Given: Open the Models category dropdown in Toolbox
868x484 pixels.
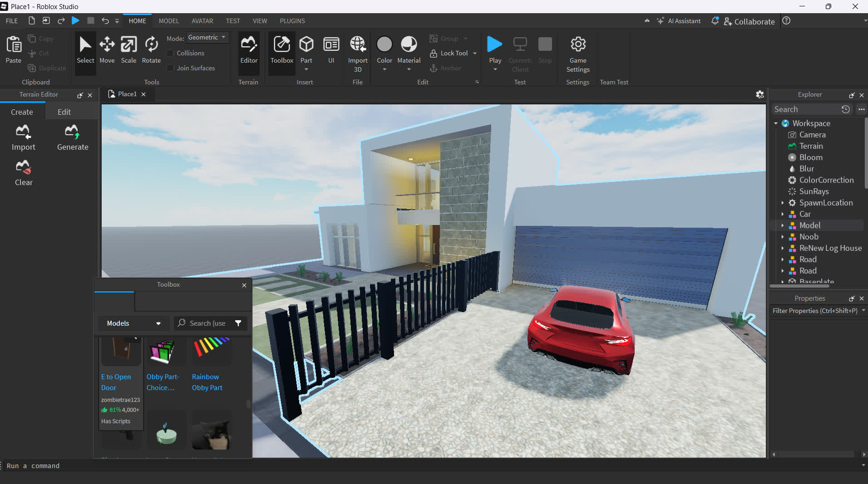Looking at the screenshot, I should click(133, 323).
